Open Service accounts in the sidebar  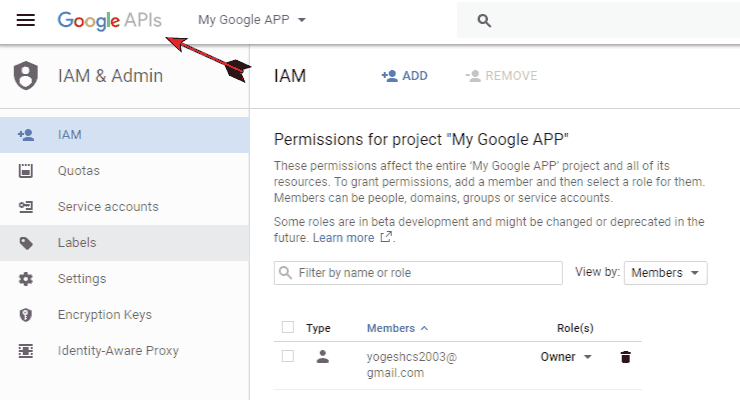click(x=125, y=207)
